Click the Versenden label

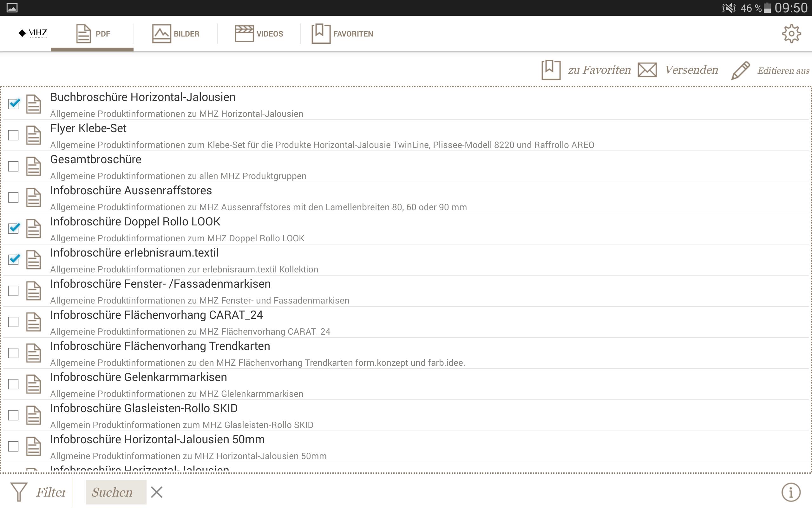(691, 70)
